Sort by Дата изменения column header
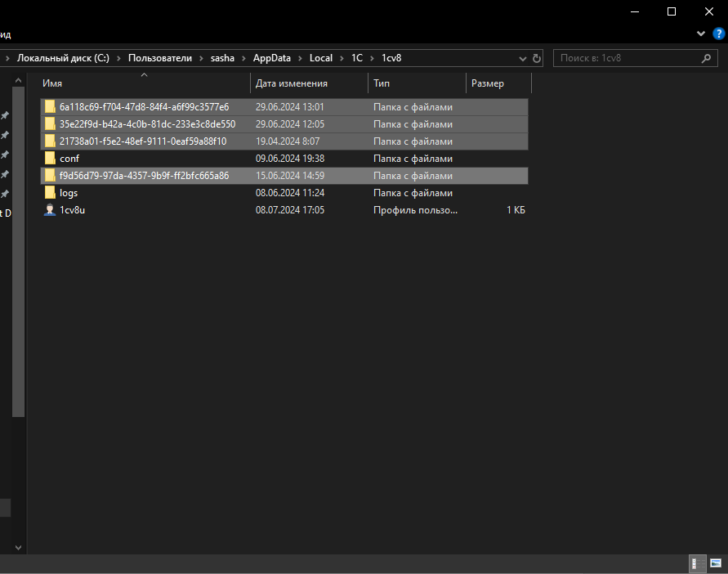This screenshot has width=728, height=574. click(x=309, y=83)
